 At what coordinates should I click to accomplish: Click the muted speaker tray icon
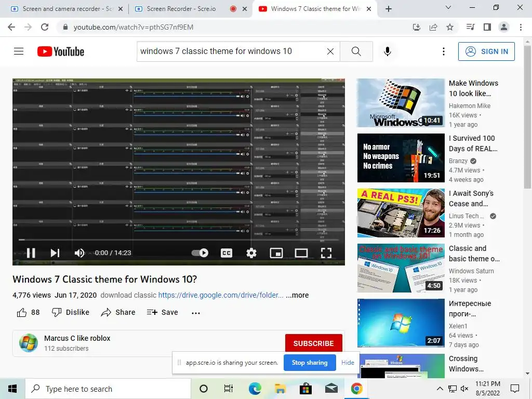tap(464, 389)
